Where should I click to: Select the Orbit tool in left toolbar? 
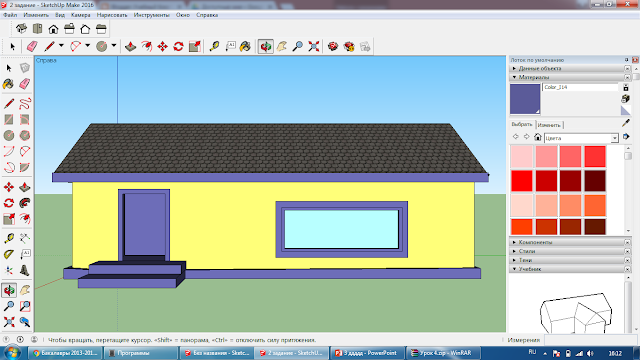9,290
